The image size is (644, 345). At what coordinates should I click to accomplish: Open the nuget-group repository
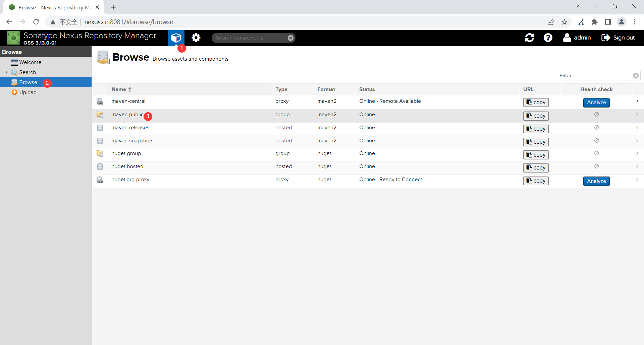126,153
